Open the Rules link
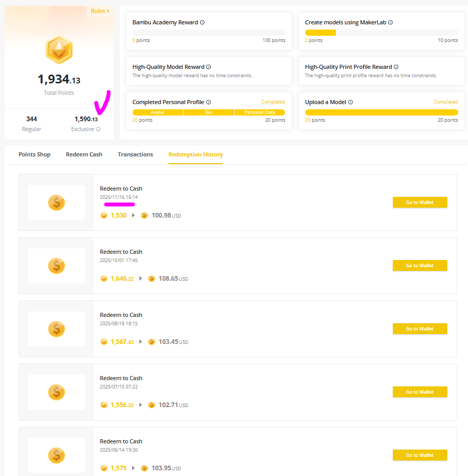This screenshot has width=468, height=476. tap(100, 11)
